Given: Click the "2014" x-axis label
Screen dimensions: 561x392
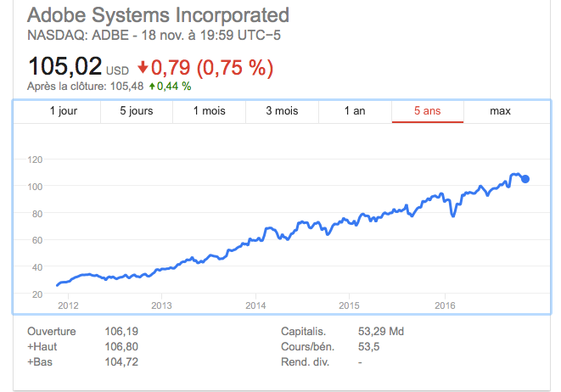Looking at the screenshot, I should 255,305.
